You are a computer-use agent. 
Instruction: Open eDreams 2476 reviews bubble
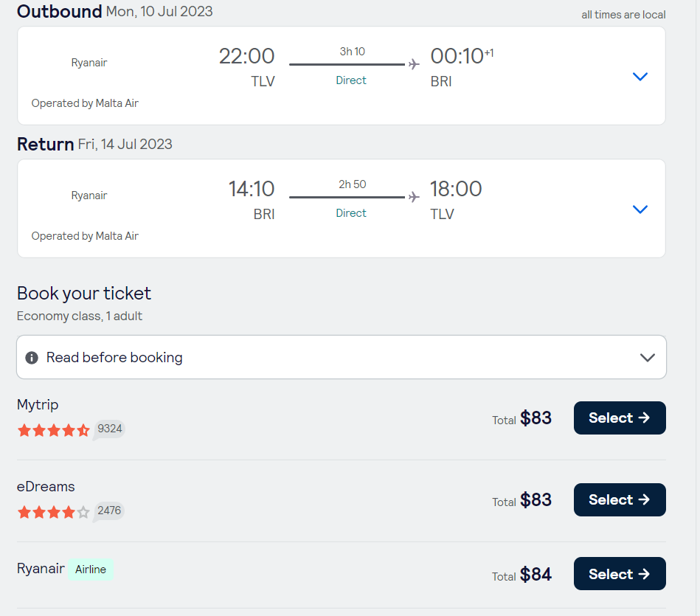pyautogui.click(x=109, y=510)
